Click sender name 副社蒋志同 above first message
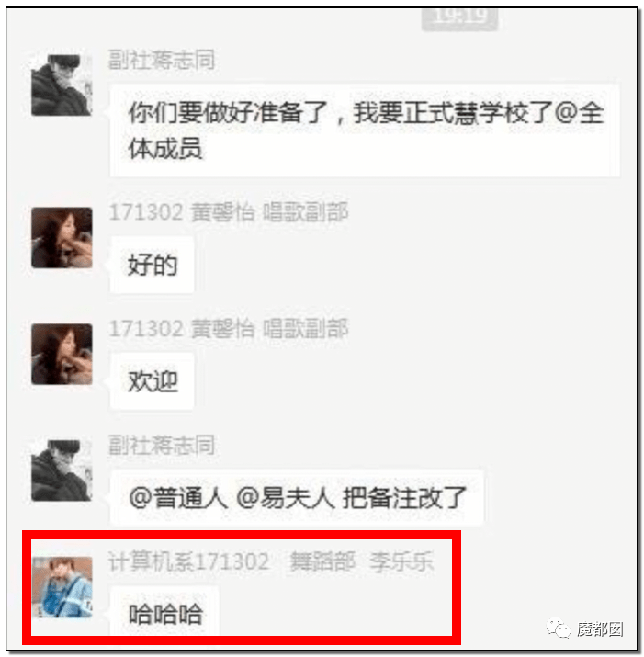644x657 pixels. click(x=162, y=60)
